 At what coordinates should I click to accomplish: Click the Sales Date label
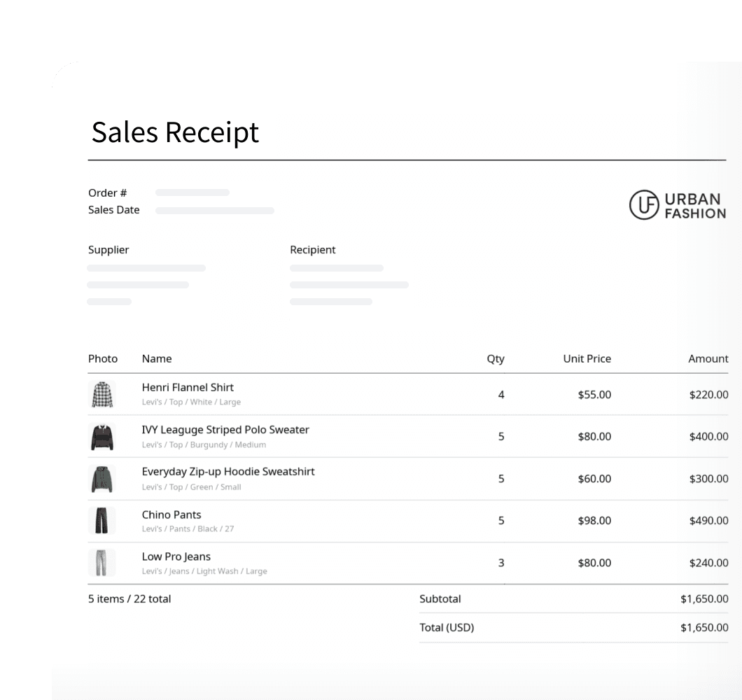(113, 210)
